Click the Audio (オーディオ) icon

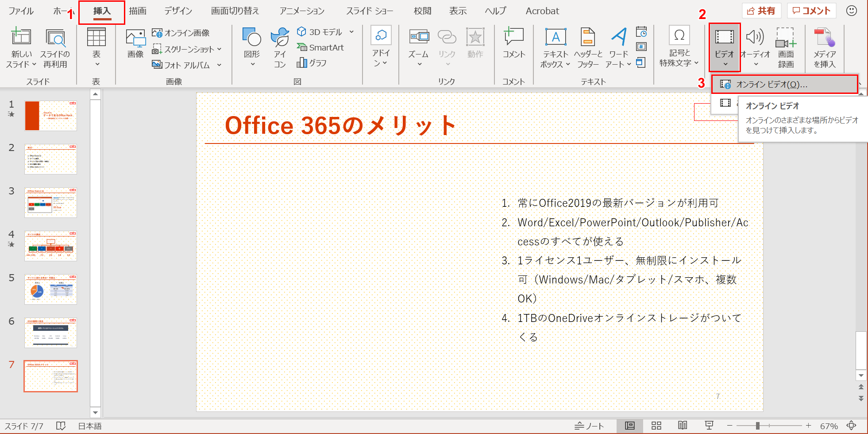[755, 37]
